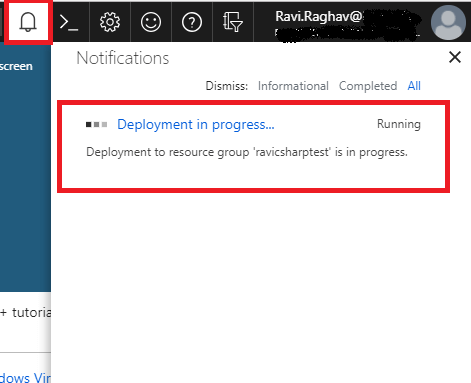Screen dimensions: 471x383
Task: Click the Running status label
Action: 399,124
